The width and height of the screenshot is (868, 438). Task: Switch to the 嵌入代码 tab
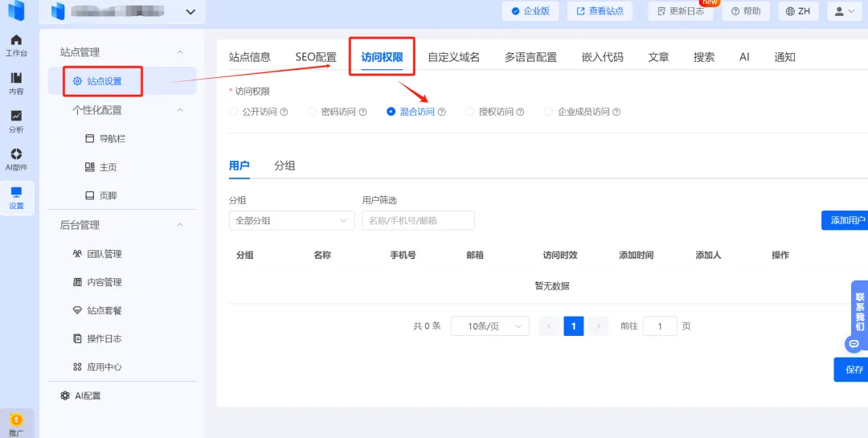pos(602,57)
